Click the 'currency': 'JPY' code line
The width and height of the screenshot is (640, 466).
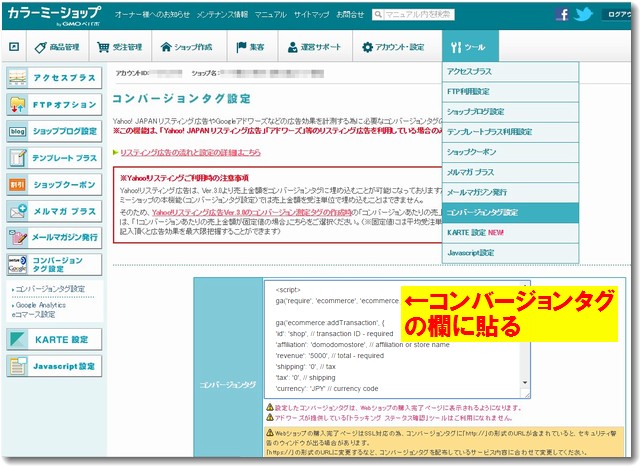pos(327,389)
